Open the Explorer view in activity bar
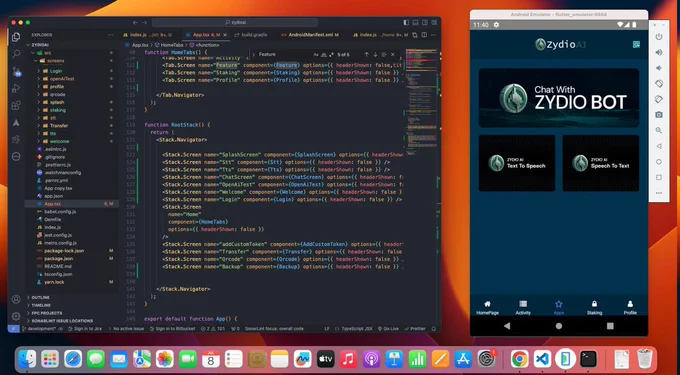 coord(16,37)
